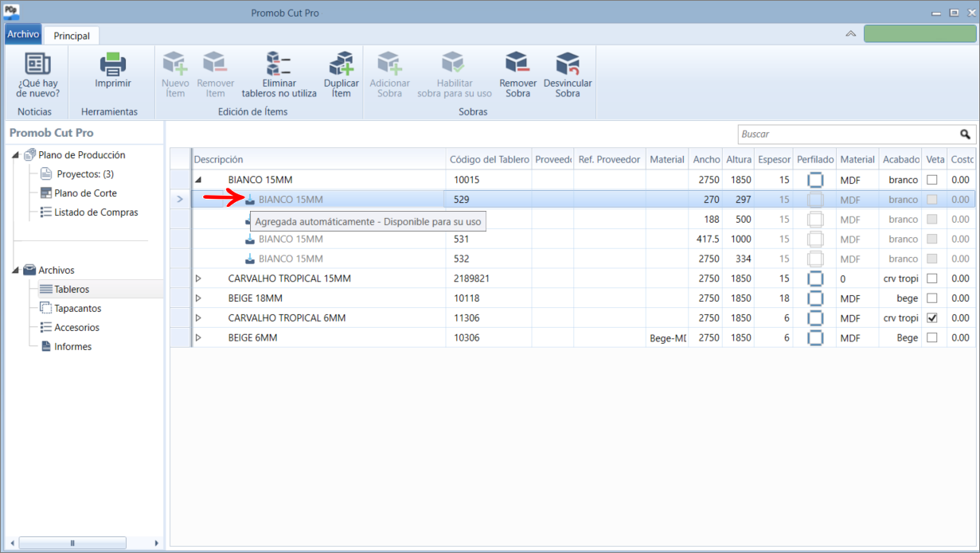Screen dimensions: 980x553
Task: Click the green status bar in the title area
Action: (919, 33)
